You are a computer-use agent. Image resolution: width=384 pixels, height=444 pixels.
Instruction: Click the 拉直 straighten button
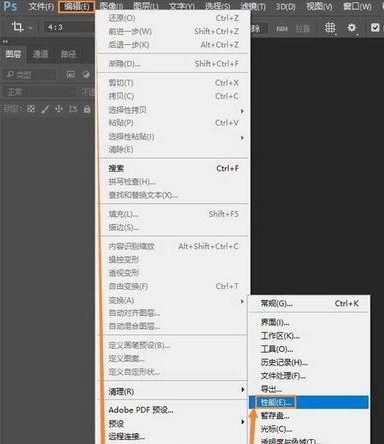tap(302, 29)
